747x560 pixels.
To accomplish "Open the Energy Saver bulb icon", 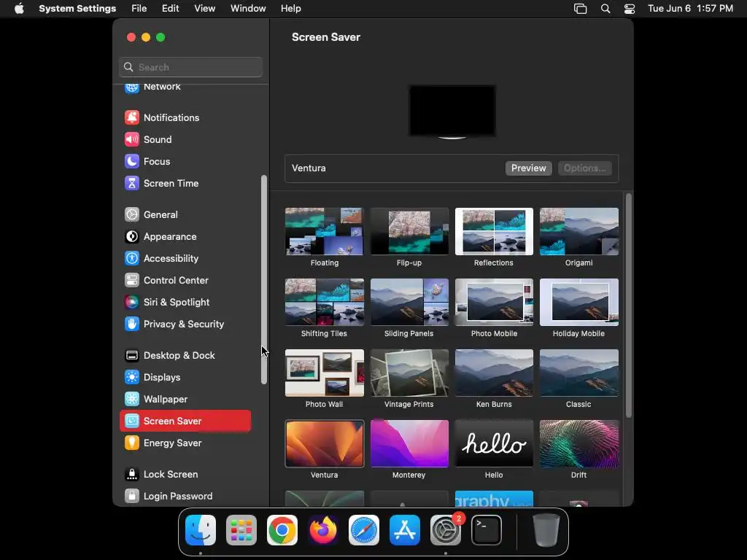I will [x=132, y=443].
